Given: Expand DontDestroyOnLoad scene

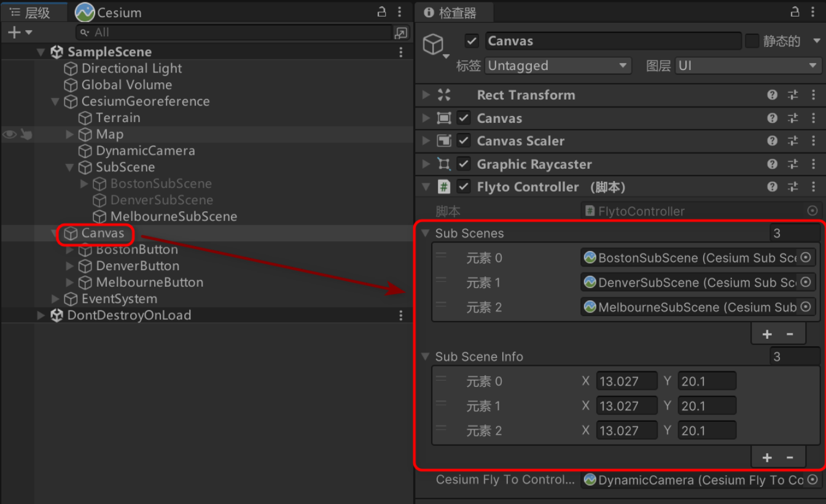Looking at the screenshot, I should coord(41,316).
